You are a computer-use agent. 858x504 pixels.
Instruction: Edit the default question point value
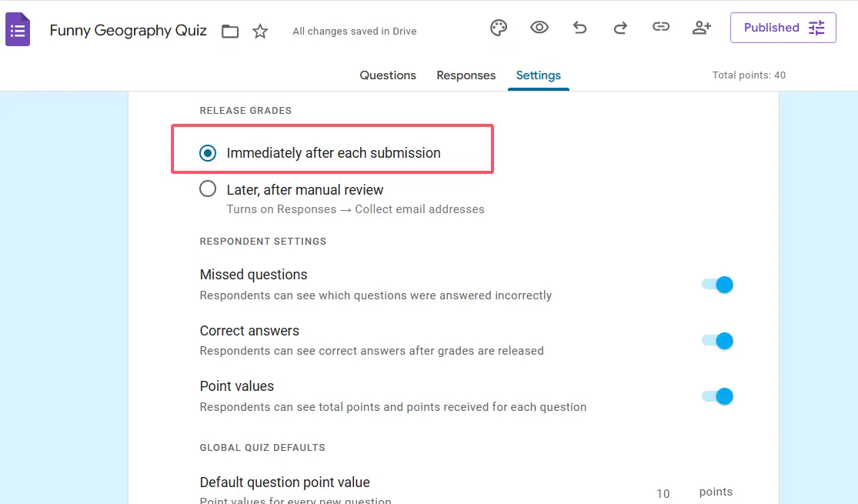pyautogui.click(x=663, y=493)
